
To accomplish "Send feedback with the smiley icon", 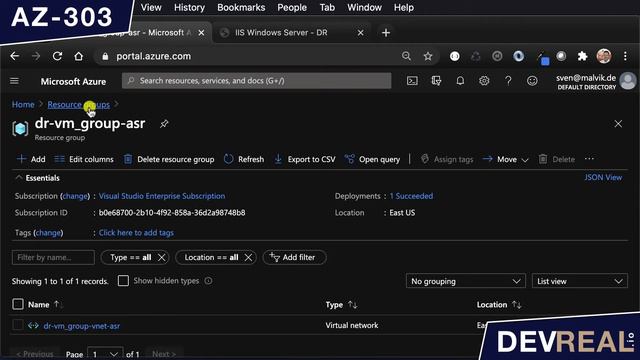I will pos(532,81).
